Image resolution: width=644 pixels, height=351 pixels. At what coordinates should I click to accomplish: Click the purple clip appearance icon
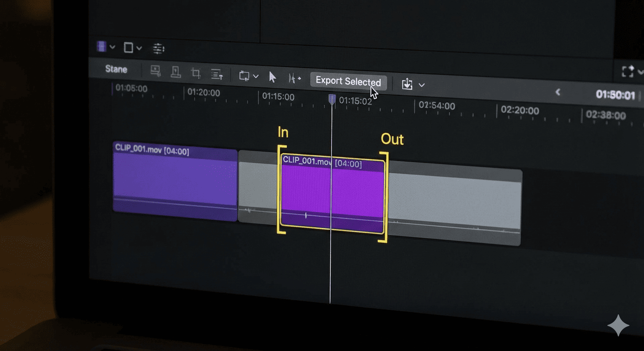102,47
